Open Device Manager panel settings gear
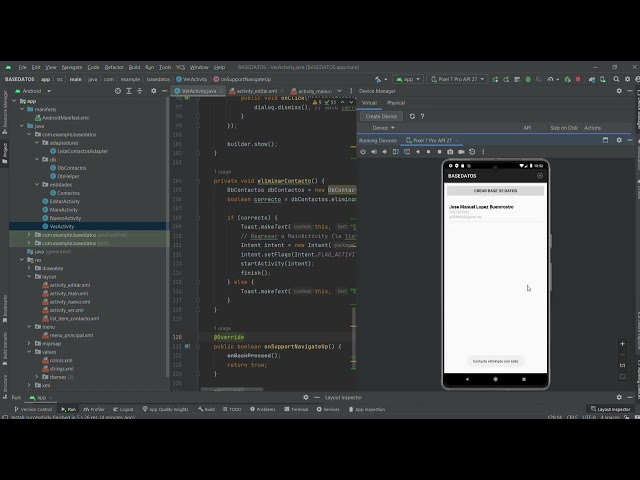The image size is (640, 480). coord(619,91)
